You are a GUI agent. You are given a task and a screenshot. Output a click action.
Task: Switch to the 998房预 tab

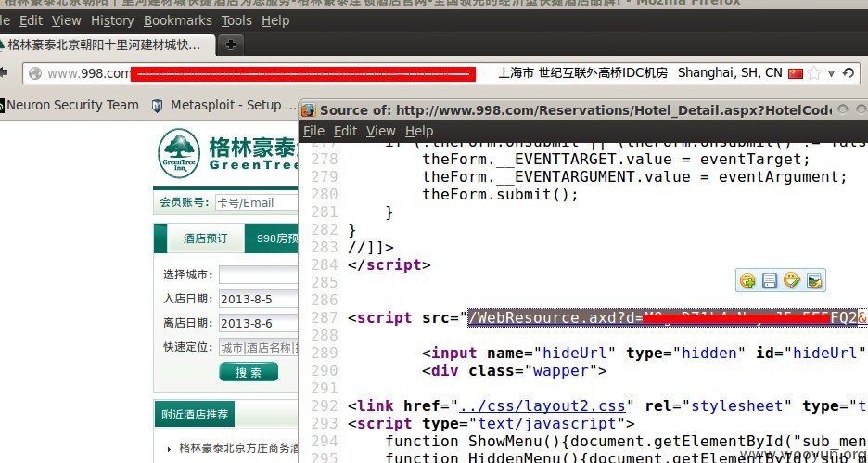pyautogui.click(x=271, y=238)
